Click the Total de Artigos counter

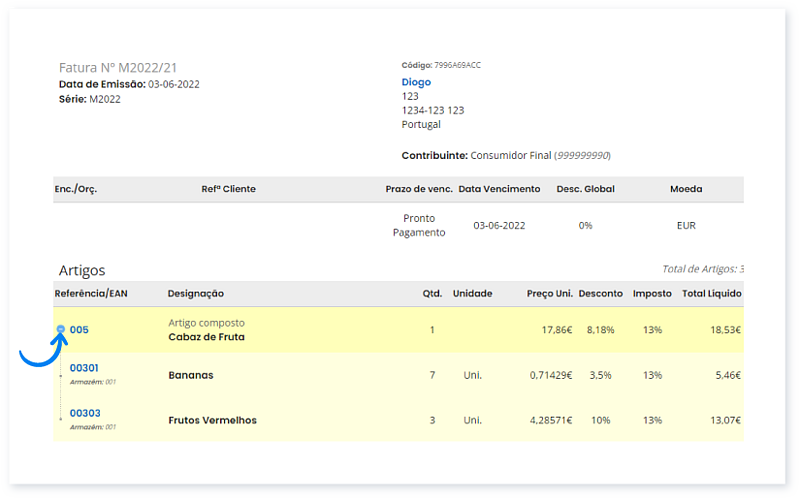(703, 269)
